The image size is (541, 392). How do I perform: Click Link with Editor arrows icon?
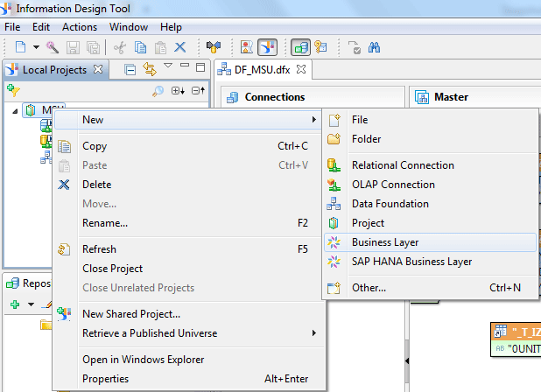(x=150, y=69)
